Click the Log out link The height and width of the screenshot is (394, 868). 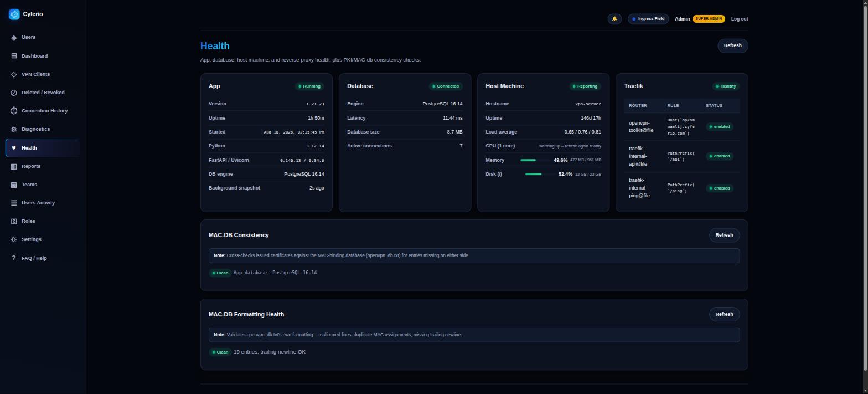(739, 19)
